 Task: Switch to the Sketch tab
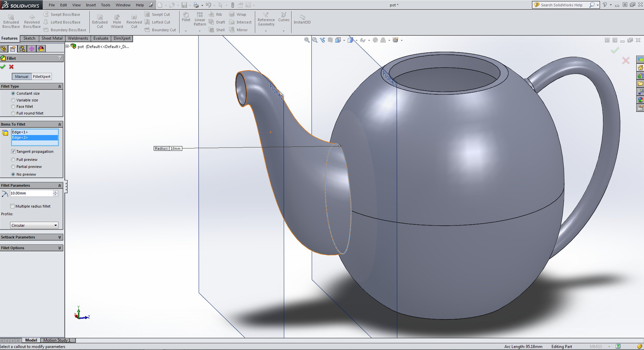(x=29, y=38)
